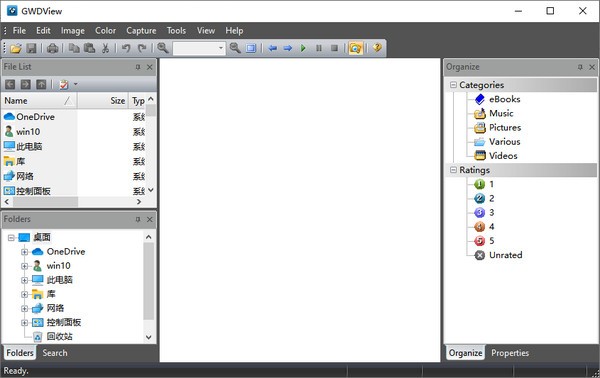Select the rating 5 item
This screenshot has width=600, height=378.
(491, 241)
